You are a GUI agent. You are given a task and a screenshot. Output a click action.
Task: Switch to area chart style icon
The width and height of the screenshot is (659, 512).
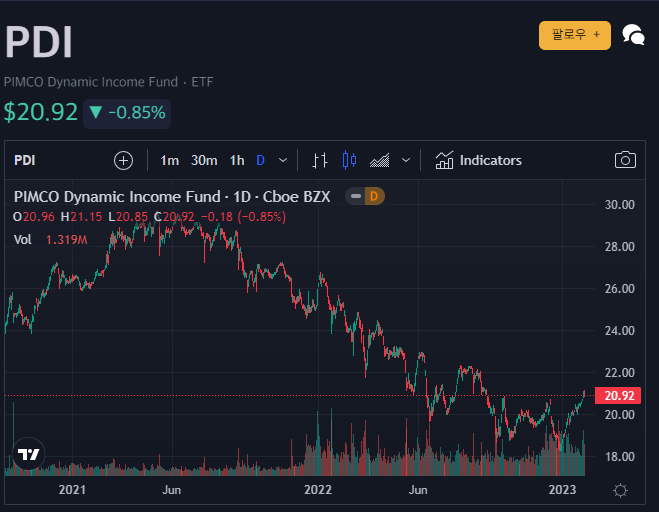[380, 160]
